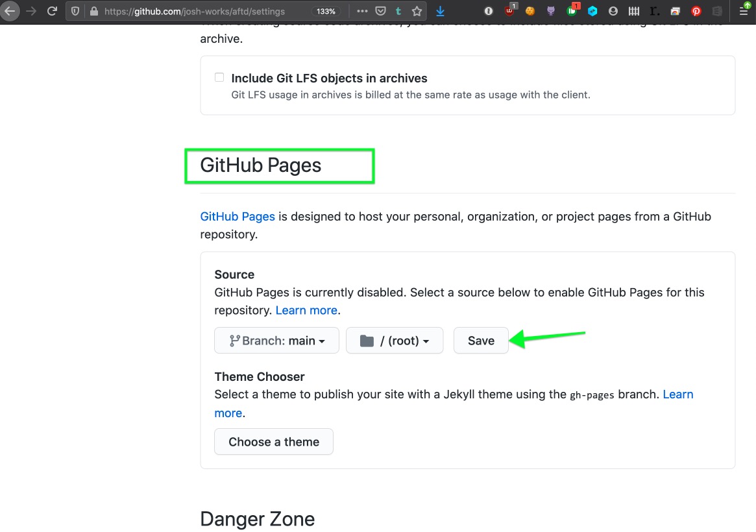756x532 pixels.
Task: Follow Learn more link under Theme Chooser
Action: (x=454, y=404)
